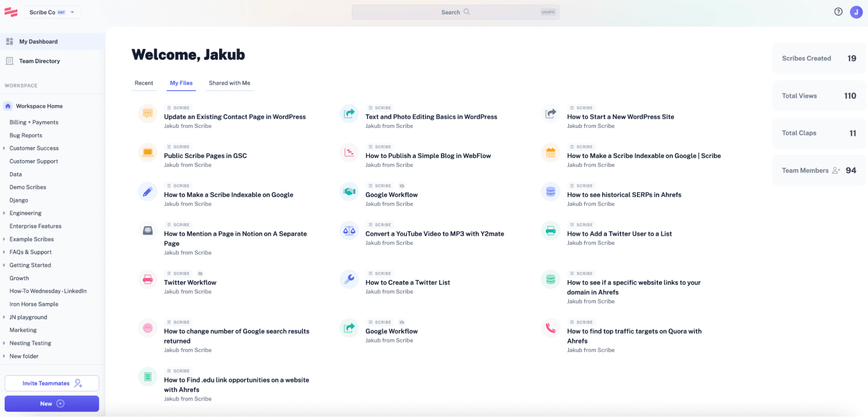Click laptop icon for Public Scribe Pages in GSC
Image resolution: width=868 pixels, height=417 pixels.
(148, 153)
